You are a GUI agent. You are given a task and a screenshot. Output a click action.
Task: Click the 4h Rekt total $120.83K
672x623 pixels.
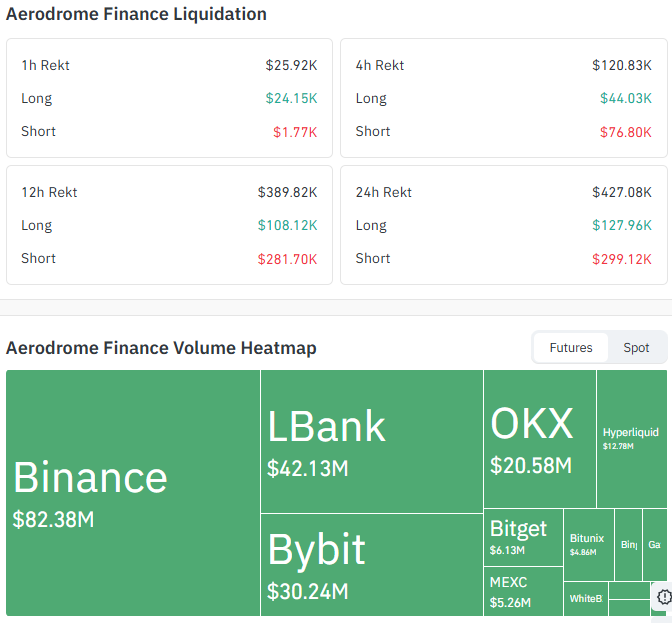pyautogui.click(x=621, y=65)
